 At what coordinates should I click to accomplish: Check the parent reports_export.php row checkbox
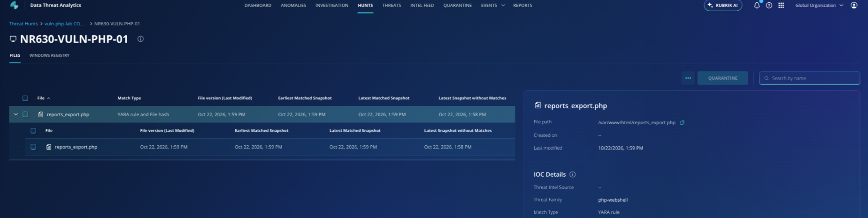25,114
